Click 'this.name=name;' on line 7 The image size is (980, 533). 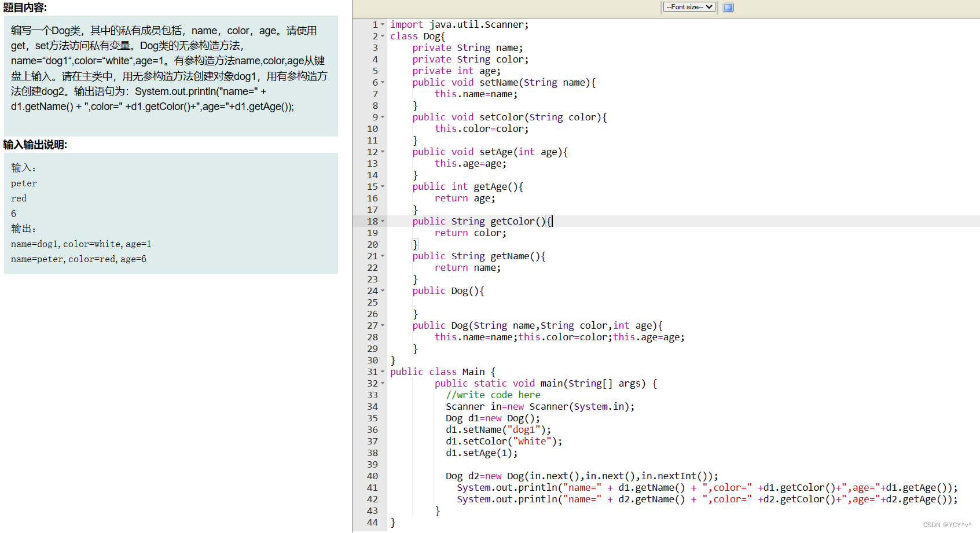(x=476, y=94)
